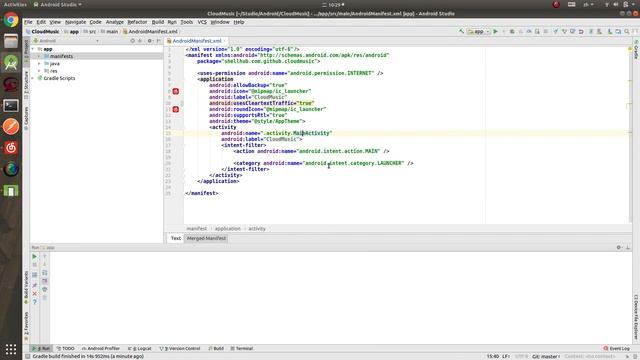
Task: Click the red icon marker beside android:icon line
Action: pyautogui.click(x=176, y=91)
